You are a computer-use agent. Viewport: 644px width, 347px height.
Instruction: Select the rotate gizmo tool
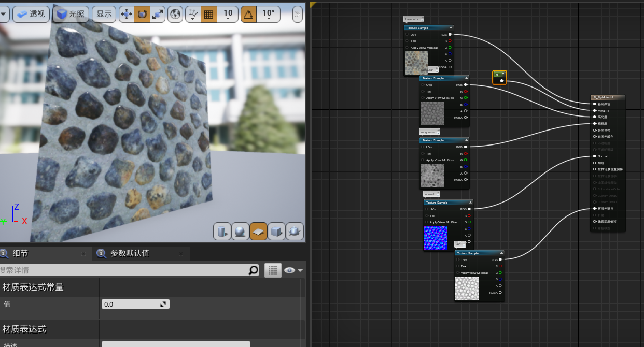click(142, 15)
